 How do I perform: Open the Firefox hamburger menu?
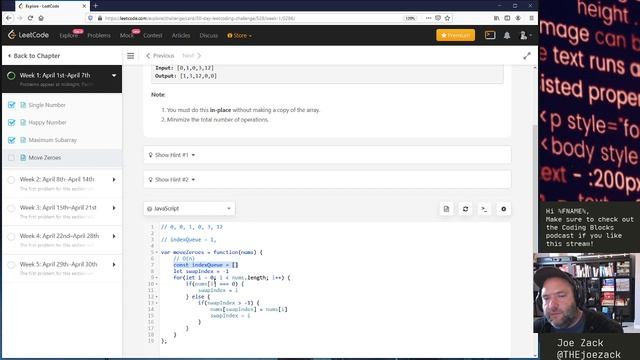(x=531, y=18)
